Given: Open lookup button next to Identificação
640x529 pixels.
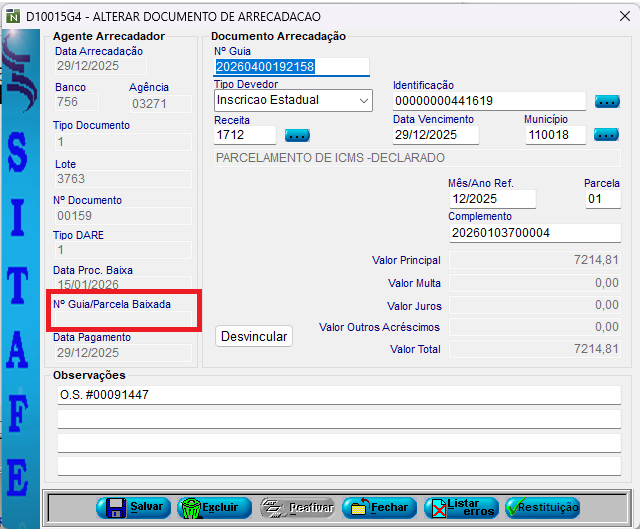Looking at the screenshot, I should pyautogui.click(x=607, y=101).
